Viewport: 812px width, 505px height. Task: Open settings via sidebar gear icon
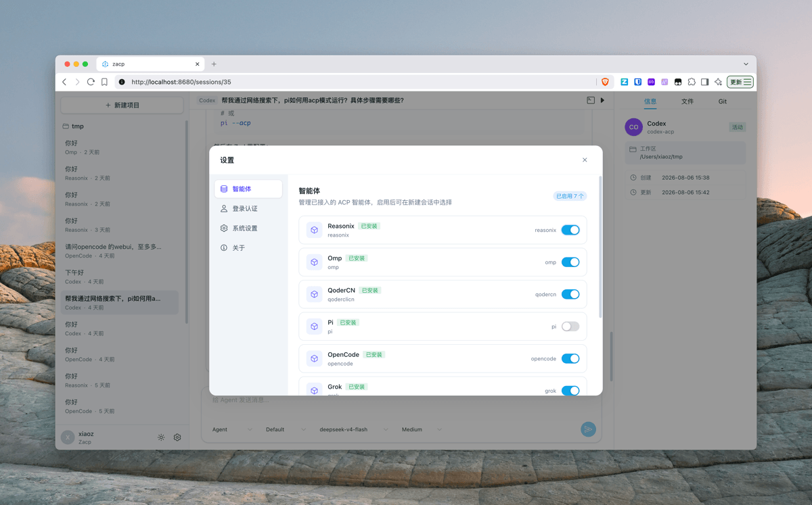click(177, 437)
